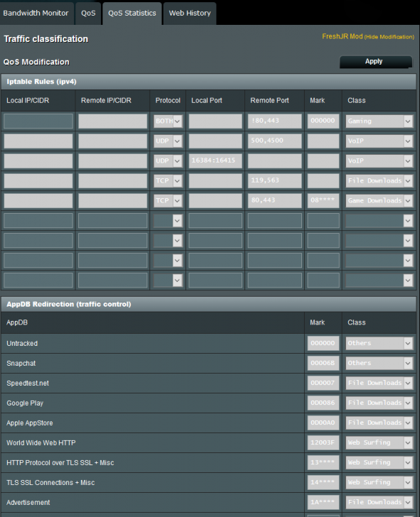The image size is (420, 517).
Task: Open VoIP class dropdown for 16384:16415 rule
Action: 379,161
